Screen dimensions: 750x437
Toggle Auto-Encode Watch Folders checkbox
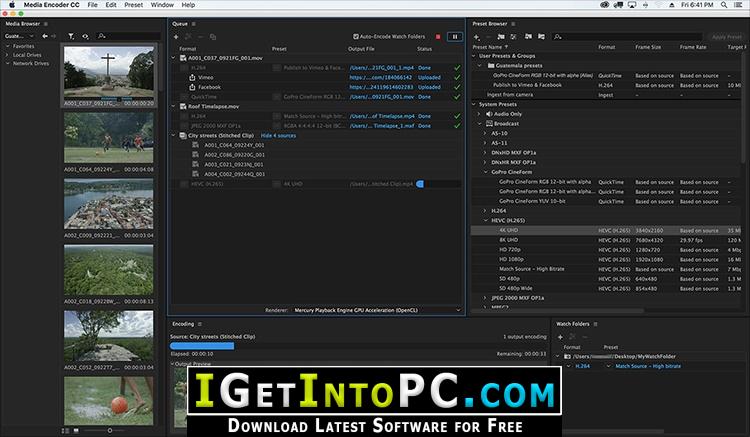coord(356,36)
